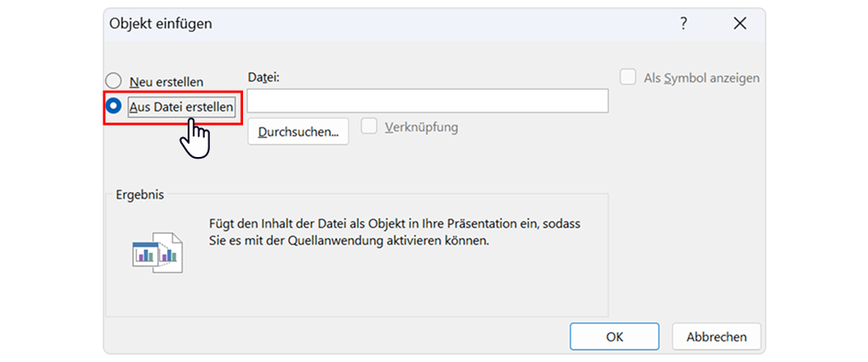868x362 pixels.
Task: Open the Durchsuchen file browser button
Action: click(298, 131)
